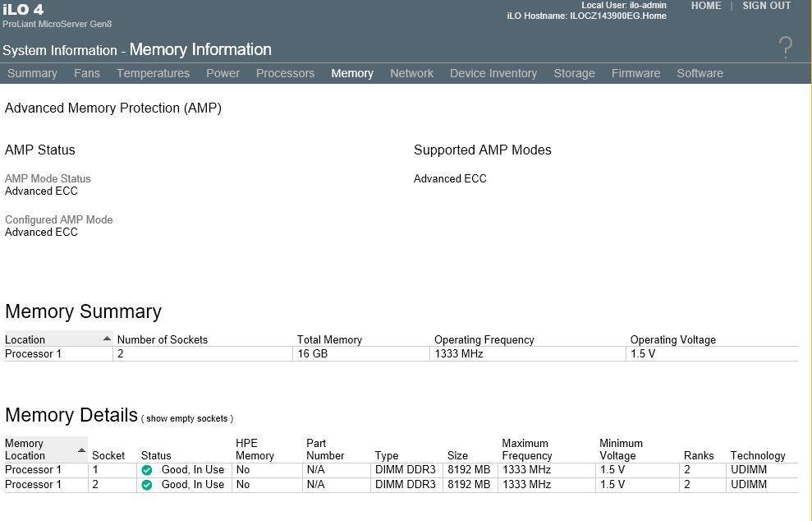Sort Memory Details by Memory Location arrow

81,450
